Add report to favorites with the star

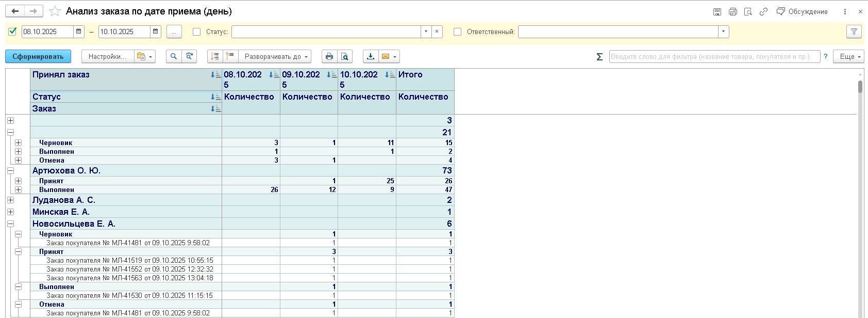[55, 11]
